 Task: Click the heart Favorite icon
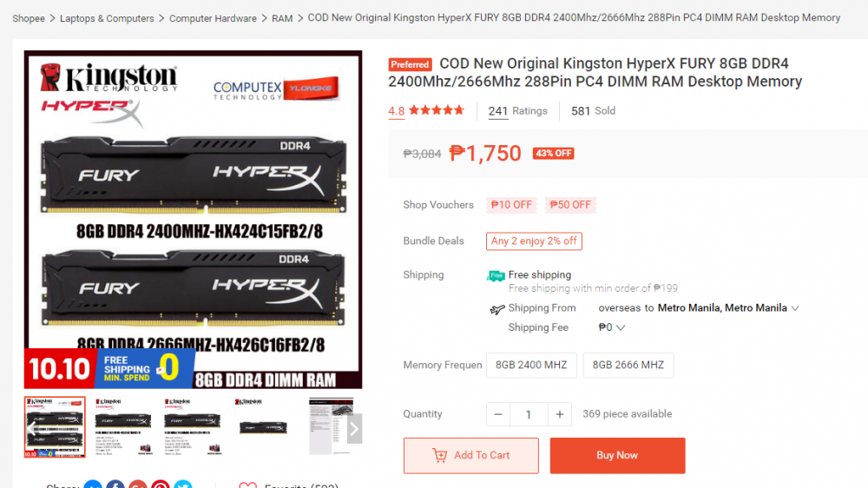248,485
